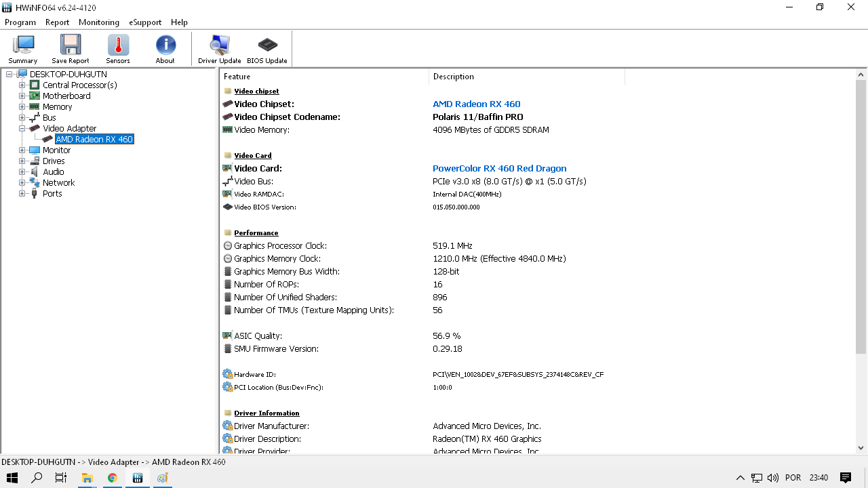The width and height of the screenshot is (868, 488).
Task: Click the Save Report floppy icon
Action: 71,45
